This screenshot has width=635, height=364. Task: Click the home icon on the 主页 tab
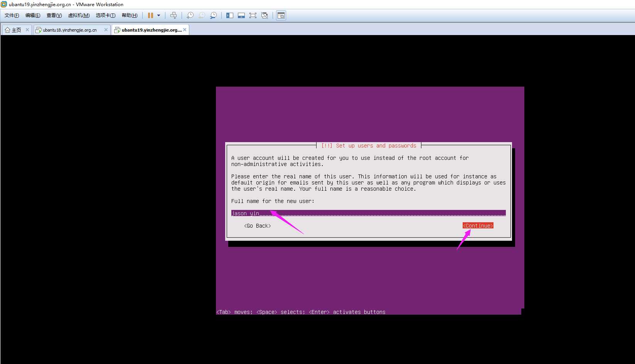click(x=7, y=30)
